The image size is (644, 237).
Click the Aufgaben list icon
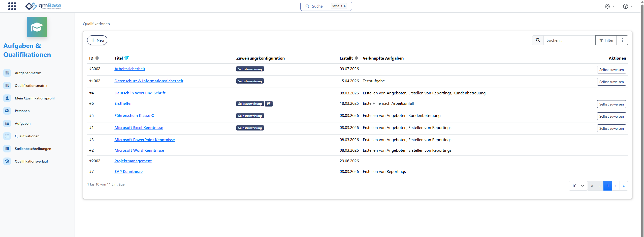coord(7,123)
